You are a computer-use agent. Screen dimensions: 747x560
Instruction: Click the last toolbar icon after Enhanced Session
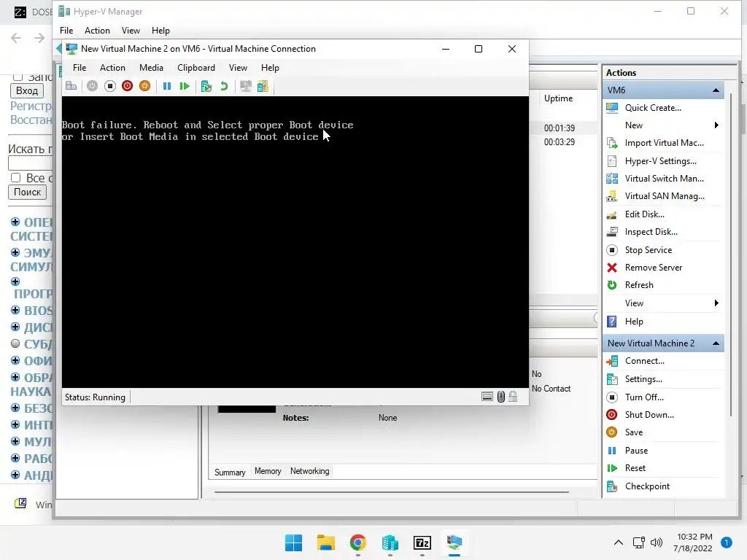pos(263,86)
